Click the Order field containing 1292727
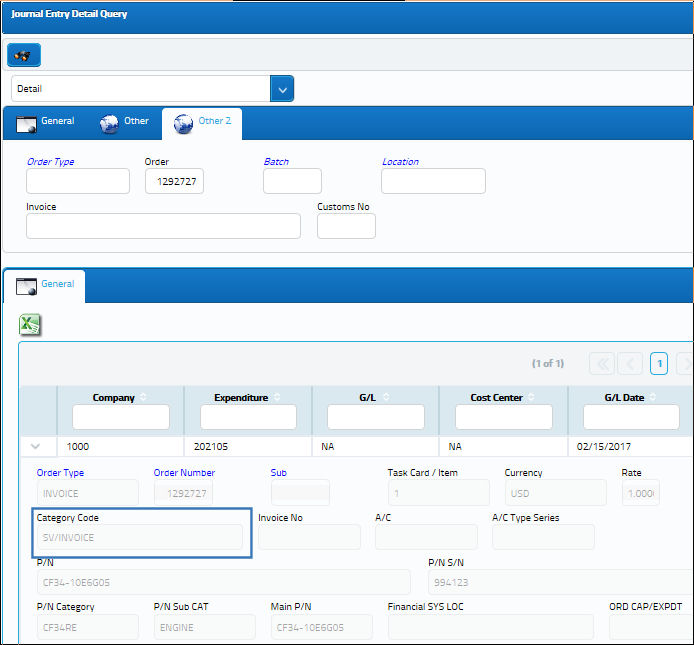Viewport: 694px width, 645px height. point(174,181)
